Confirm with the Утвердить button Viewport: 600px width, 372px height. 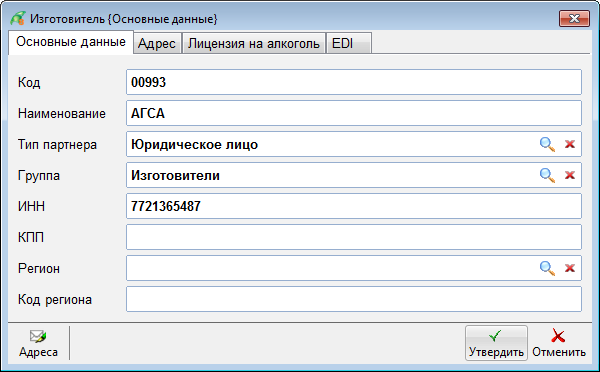pos(496,343)
